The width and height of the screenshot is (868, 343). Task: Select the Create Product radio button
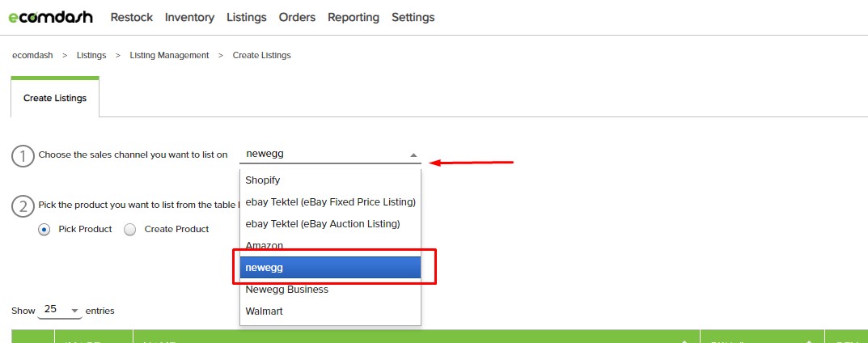point(130,229)
